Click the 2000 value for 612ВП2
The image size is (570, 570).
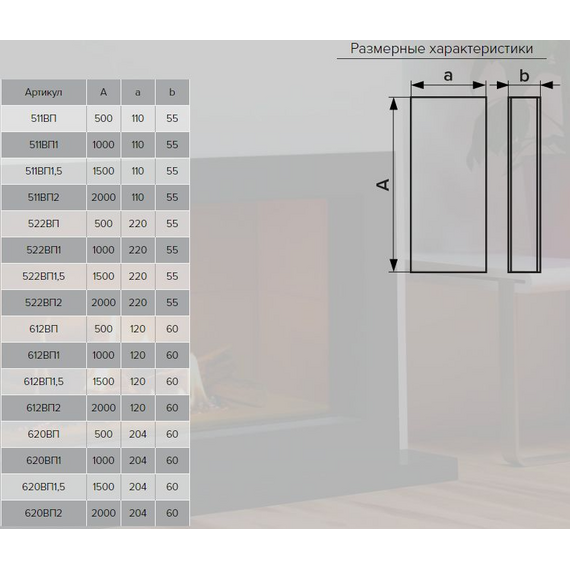(104, 408)
